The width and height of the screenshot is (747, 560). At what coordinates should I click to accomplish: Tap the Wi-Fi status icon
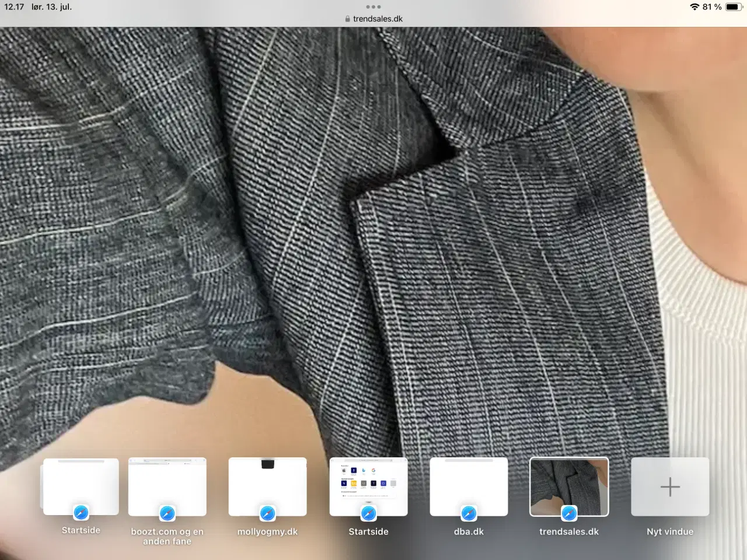694,7
